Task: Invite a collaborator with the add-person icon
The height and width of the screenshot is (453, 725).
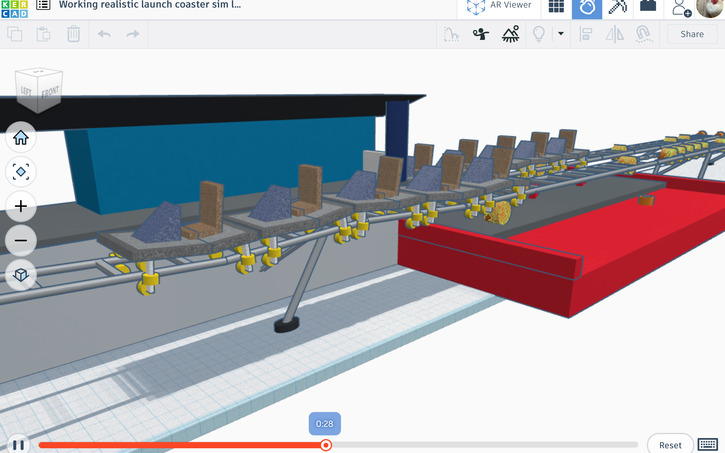Action: [681, 8]
